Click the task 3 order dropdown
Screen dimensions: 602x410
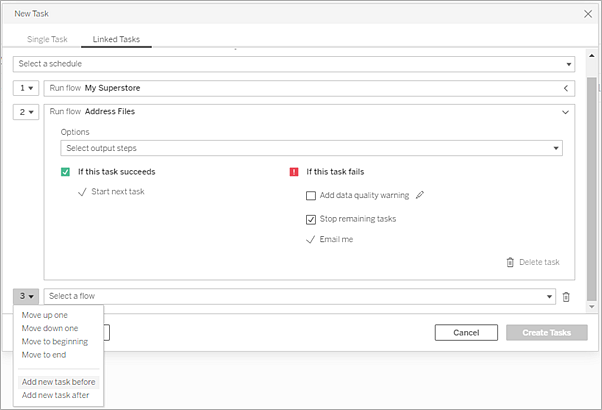click(26, 296)
